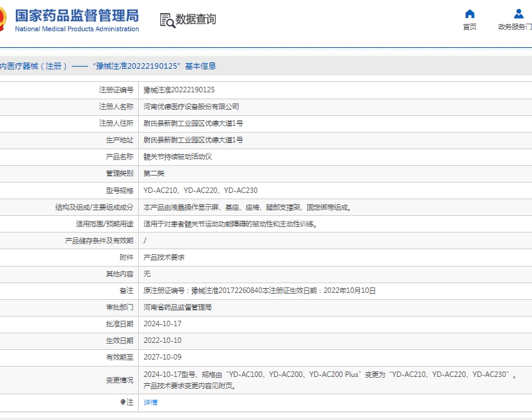532x420 pixels.
Task: Click registrant name 河南优德医疗设备股份有限公司
Action: [191, 107]
